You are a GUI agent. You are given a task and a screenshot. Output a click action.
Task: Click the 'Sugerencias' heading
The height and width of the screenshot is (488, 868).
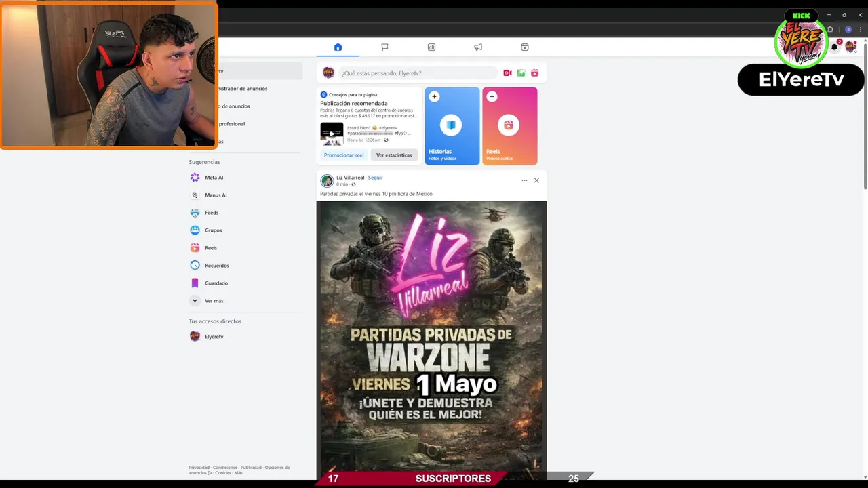click(204, 162)
